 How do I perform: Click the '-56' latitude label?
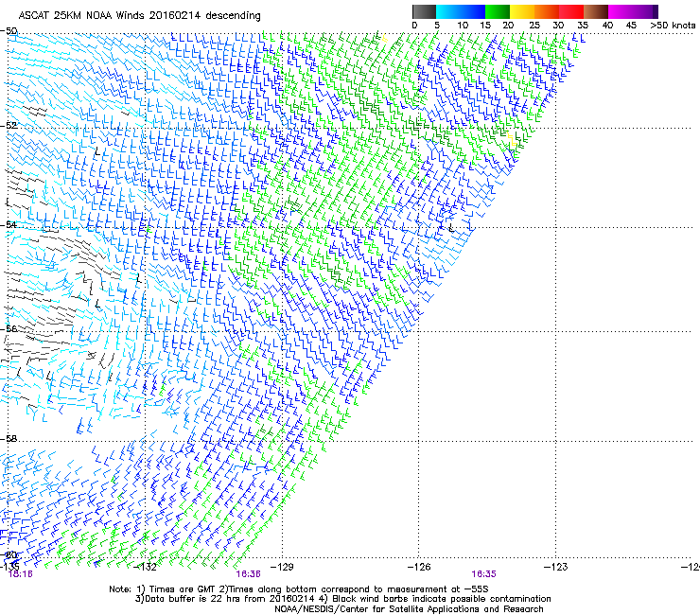click(9, 328)
